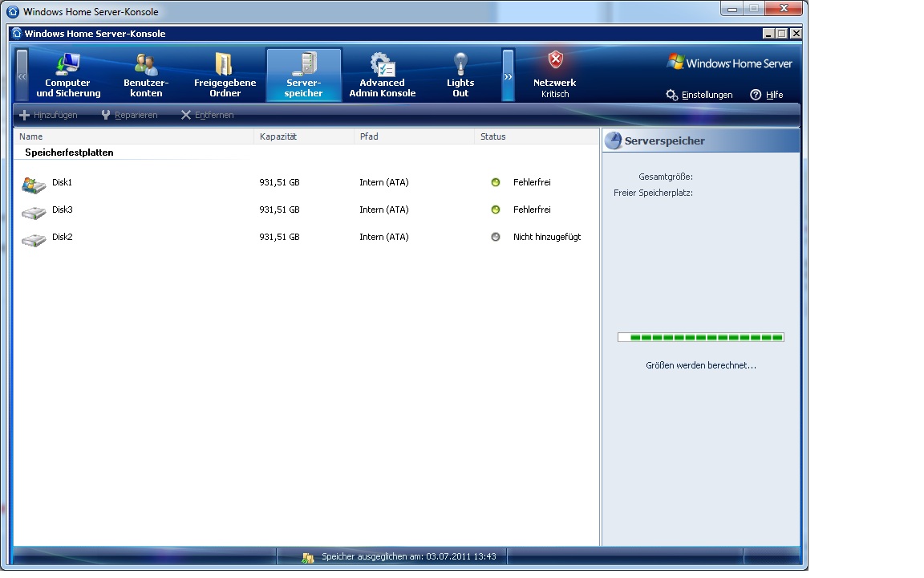The image size is (924, 578).
Task: Select the Disk3 drive icon
Action: [x=34, y=212]
